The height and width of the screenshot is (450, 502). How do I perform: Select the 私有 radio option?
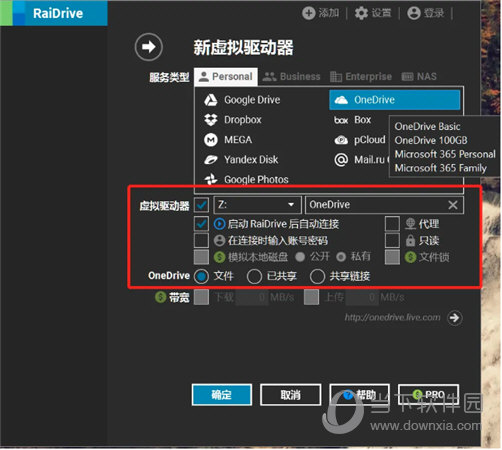coord(341,257)
